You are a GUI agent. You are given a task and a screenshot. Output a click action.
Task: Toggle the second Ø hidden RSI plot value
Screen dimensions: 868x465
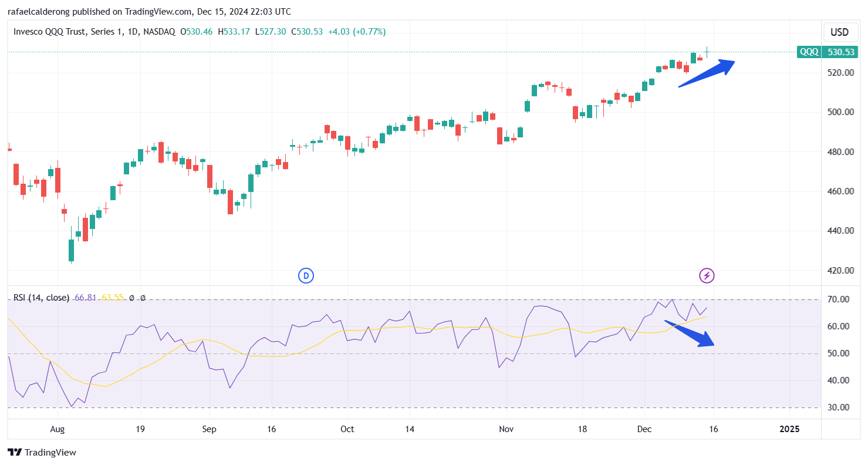pos(141,298)
